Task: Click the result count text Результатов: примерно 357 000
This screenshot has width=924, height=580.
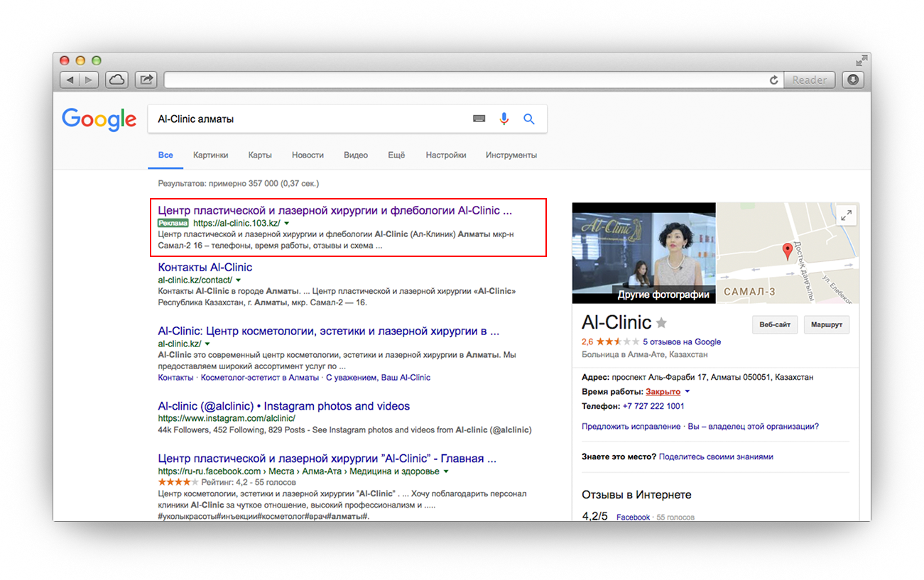Action: coord(239,183)
